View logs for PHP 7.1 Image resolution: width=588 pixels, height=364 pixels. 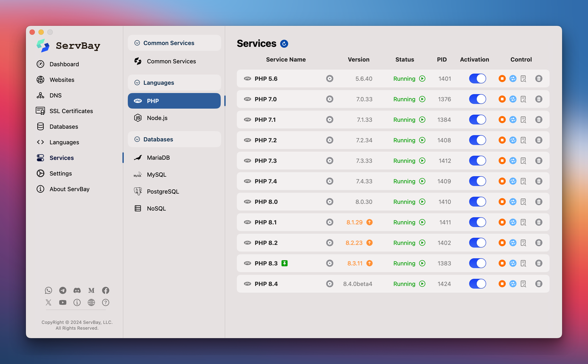[523, 120]
